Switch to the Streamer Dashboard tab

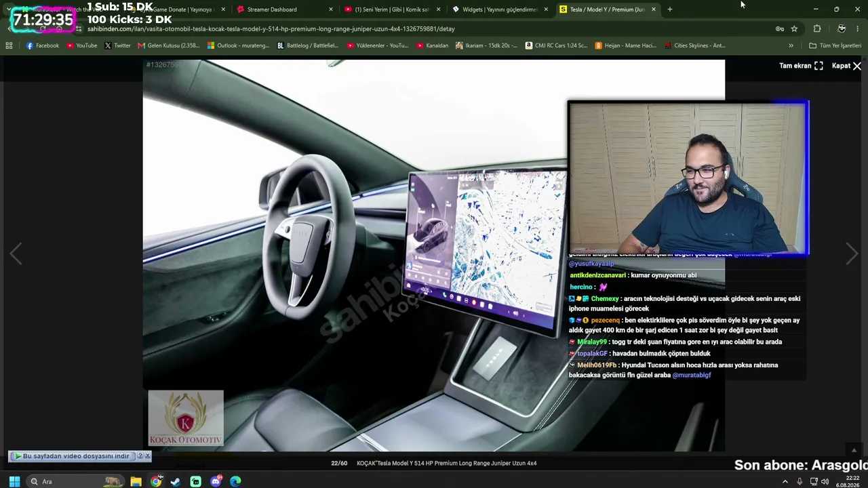coord(280,9)
